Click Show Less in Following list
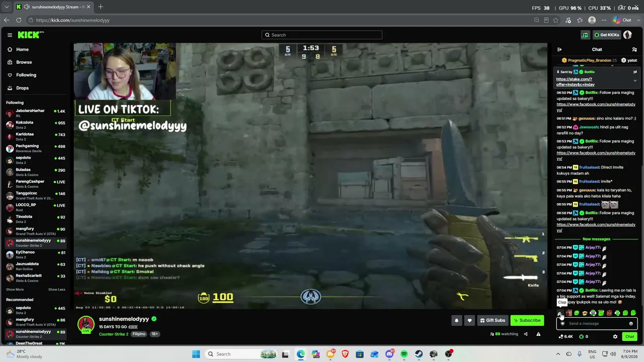This screenshot has height=362, width=644. tap(57, 290)
